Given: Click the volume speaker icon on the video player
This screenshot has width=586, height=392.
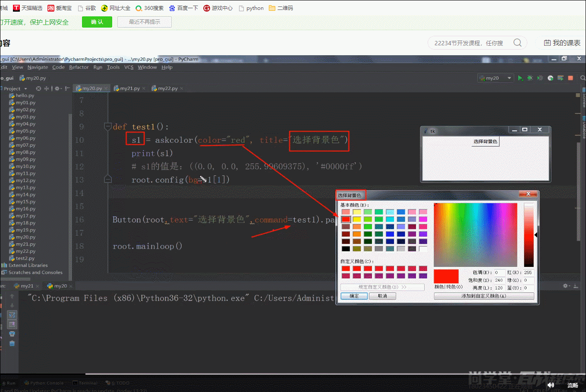Looking at the screenshot, I should [x=551, y=385].
